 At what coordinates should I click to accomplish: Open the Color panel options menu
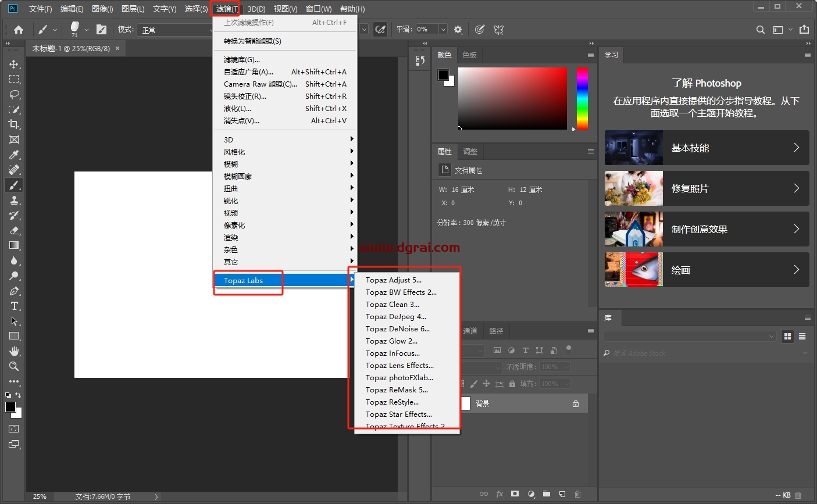[x=591, y=55]
